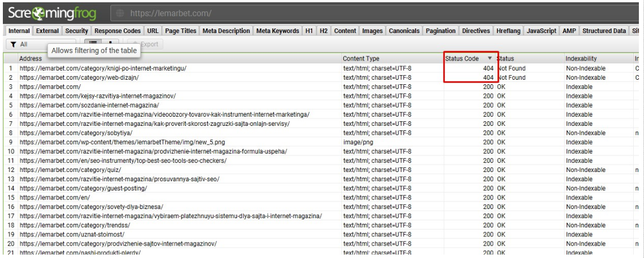
Task: Open the Page Titles tab
Action: point(181,31)
